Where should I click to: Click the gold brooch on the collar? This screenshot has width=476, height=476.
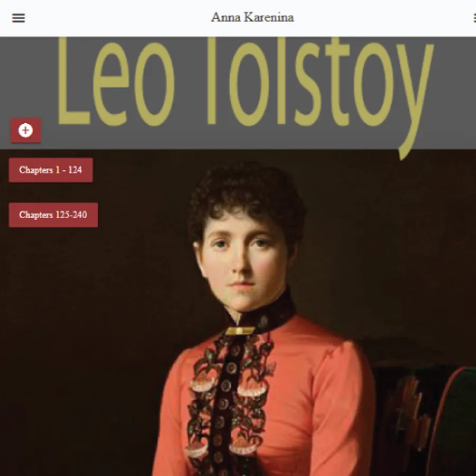(241, 331)
